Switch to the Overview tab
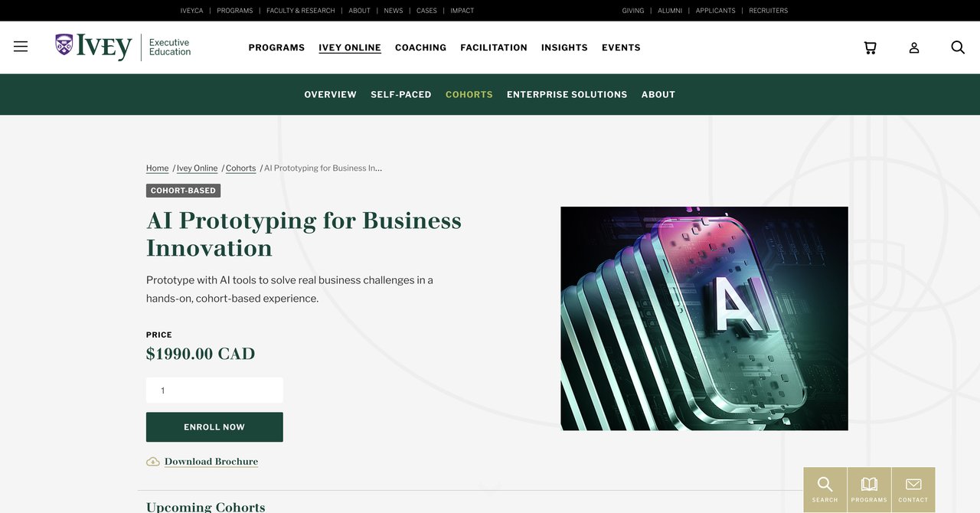 tap(330, 95)
